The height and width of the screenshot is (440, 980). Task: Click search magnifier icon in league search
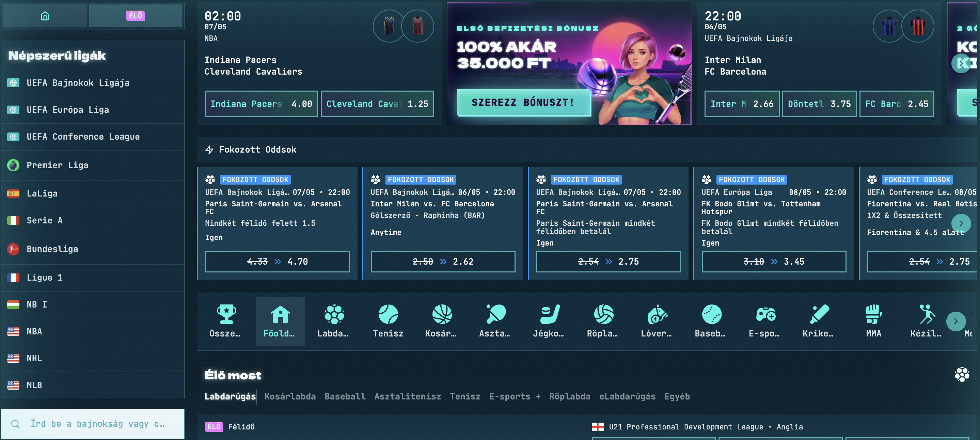(x=15, y=424)
